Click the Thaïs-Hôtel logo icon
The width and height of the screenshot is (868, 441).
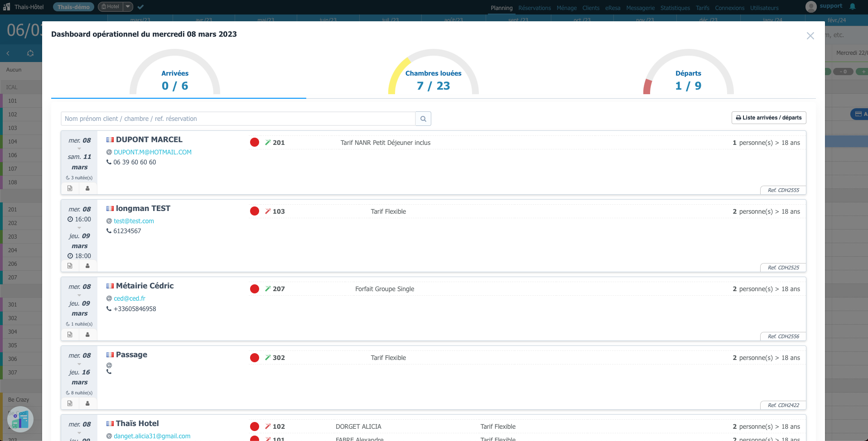click(x=6, y=7)
